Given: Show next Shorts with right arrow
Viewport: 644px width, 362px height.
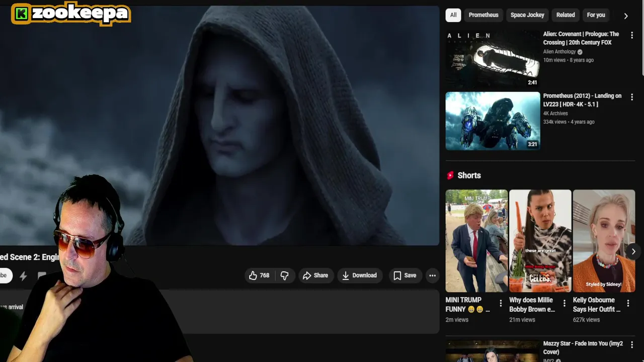Looking at the screenshot, I should click(633, 251).
